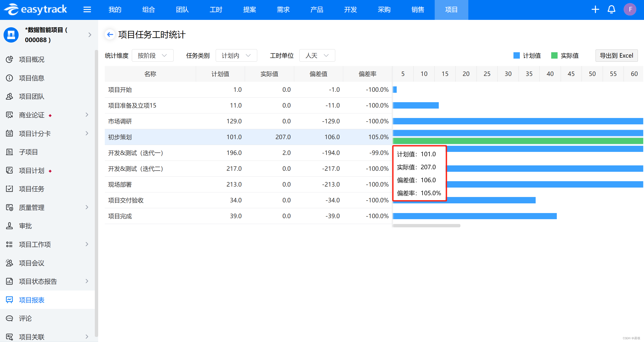Viewport: 644px width, 342px height.
Task: Open the 工时单位 人天 dropdown
Action: pyautogui.click(x=317, y=56)
